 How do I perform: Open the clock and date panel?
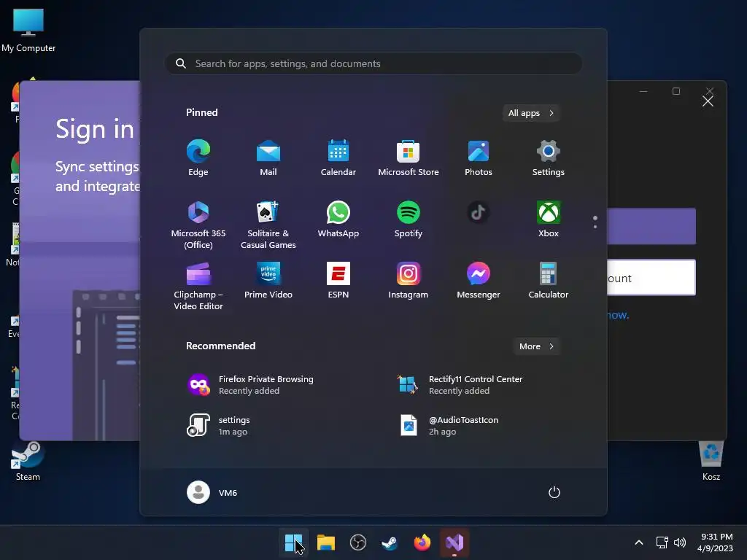click(x=716, y=542)
